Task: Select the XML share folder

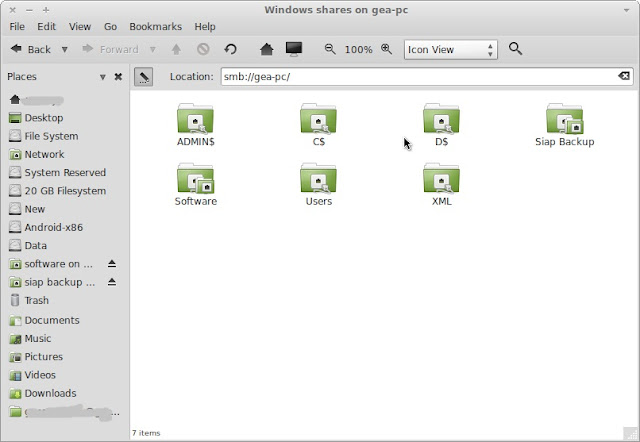Action: [441, 184]
